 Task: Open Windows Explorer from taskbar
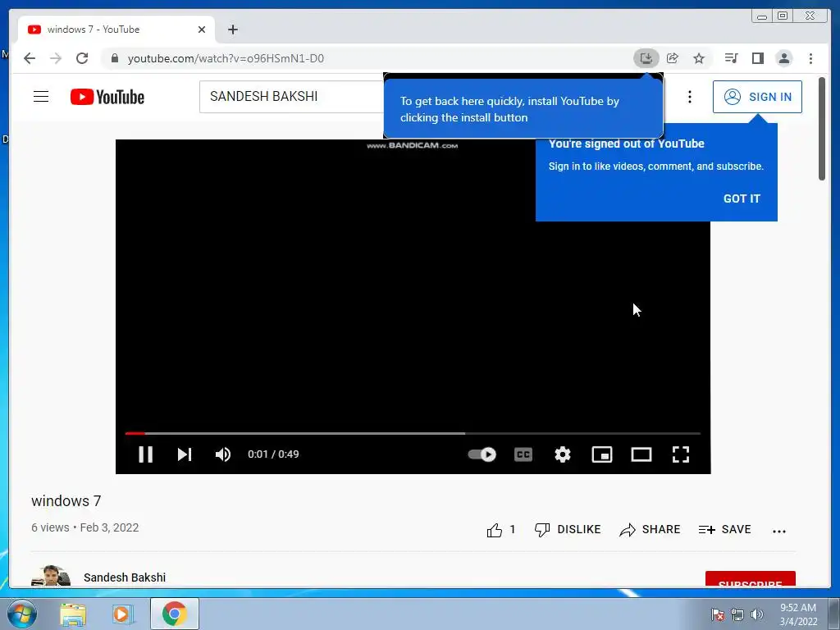73,614
